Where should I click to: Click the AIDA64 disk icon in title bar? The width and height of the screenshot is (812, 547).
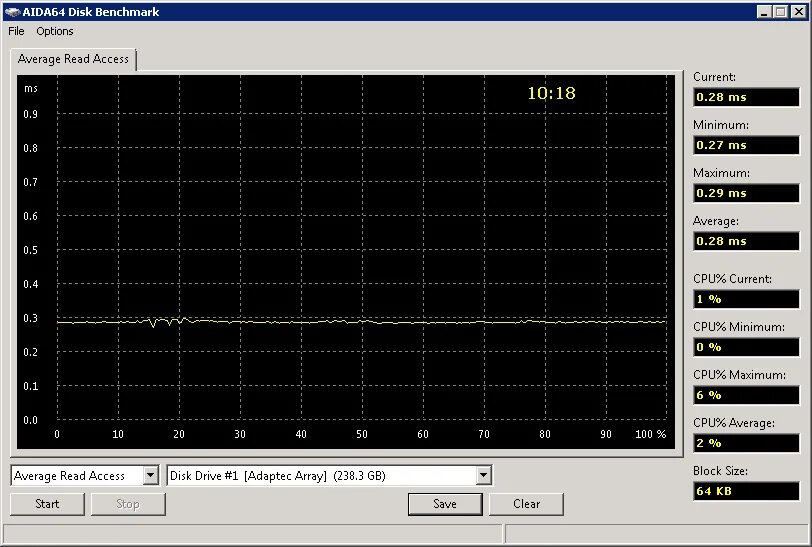pos(12,12)
